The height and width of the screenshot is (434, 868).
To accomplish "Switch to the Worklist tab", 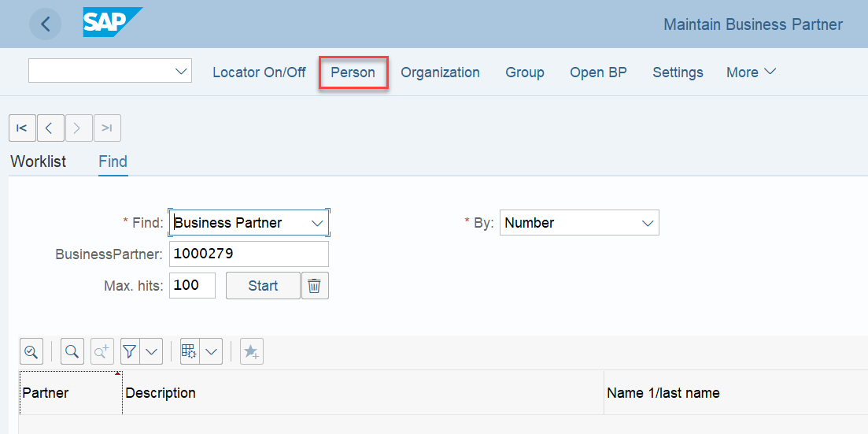I will [x=39, y=161].
